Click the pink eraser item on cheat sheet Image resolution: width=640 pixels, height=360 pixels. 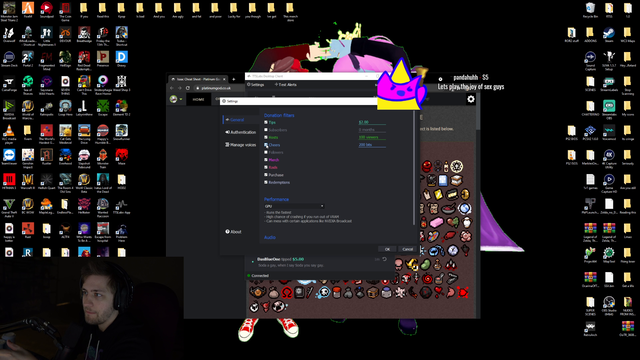click(436, 222)
